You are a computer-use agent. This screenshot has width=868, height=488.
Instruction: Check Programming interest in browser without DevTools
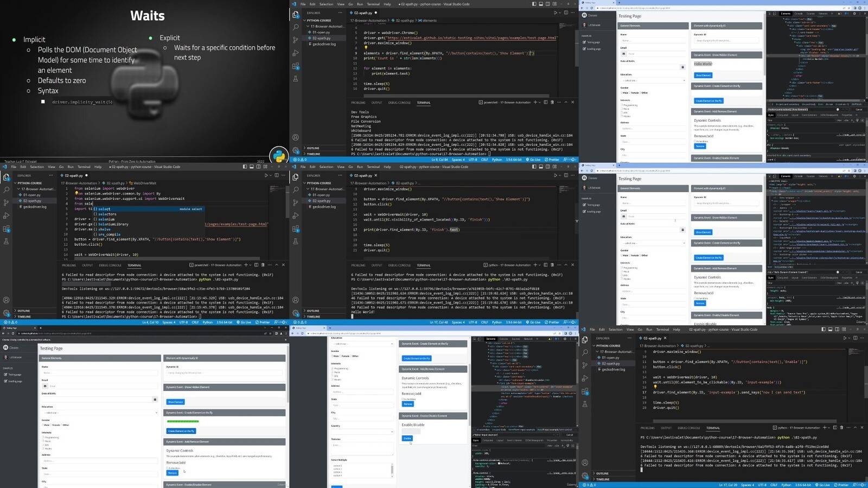pyautogui.click(x=43, y=437)
